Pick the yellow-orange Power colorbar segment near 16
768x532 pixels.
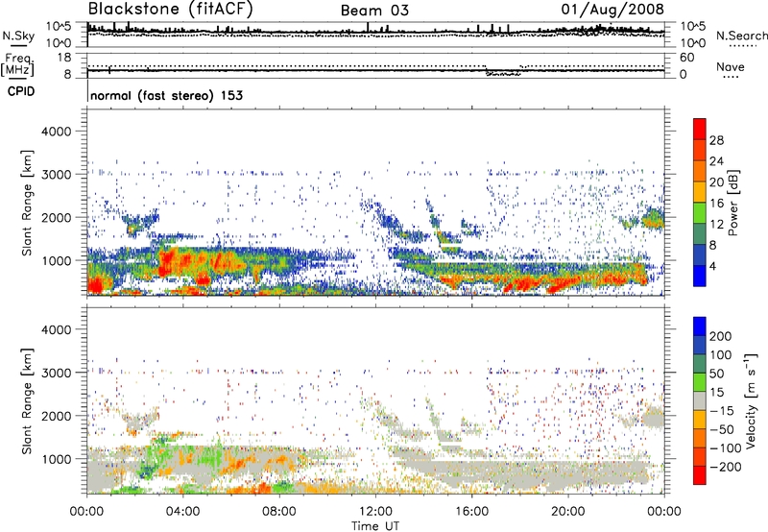click(x=700, y=192)
